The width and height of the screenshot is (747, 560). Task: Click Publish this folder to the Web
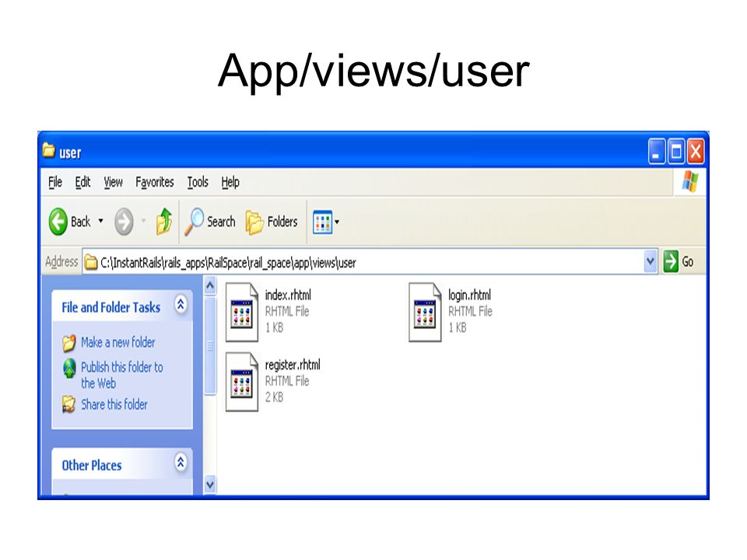pos(122,375)
